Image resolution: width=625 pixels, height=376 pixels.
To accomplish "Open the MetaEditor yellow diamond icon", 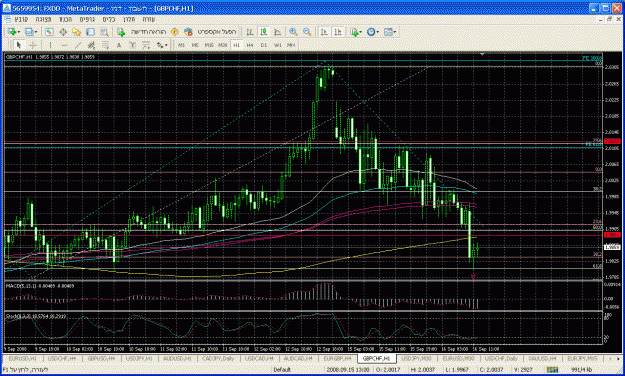I will click(175, 32).
